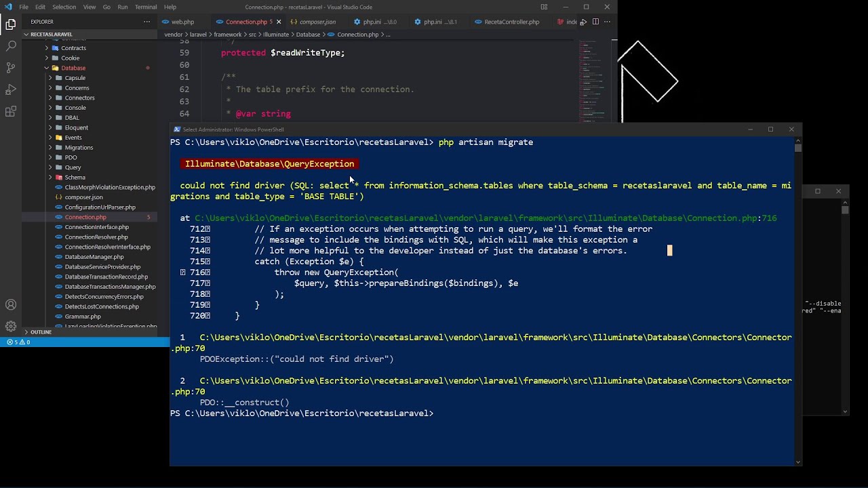
Task: Open DatabaseManager.php file
Action: [94, 257]
